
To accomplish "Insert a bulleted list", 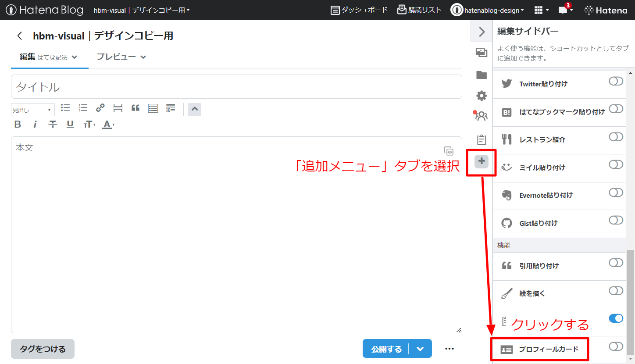I will [x=65, y=107].
